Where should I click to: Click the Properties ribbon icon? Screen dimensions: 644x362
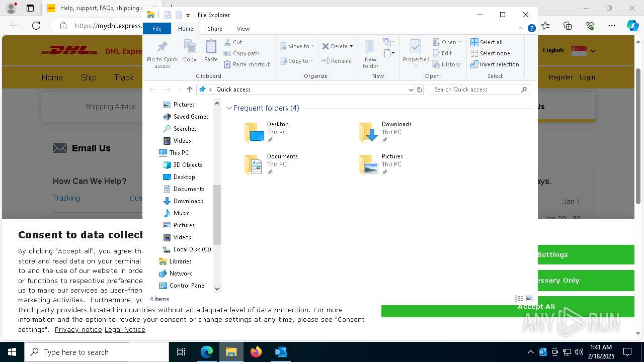click(x=416, y=54)
